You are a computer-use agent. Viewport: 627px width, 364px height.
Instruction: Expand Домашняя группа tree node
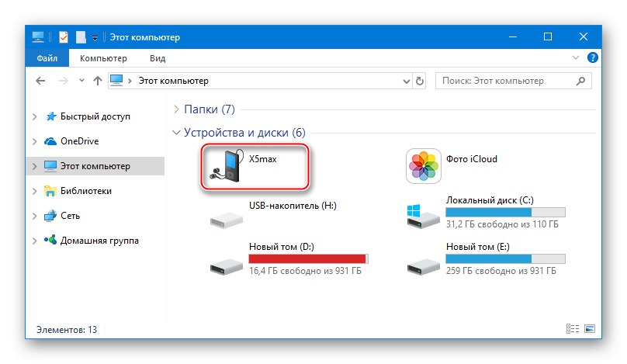point(35,241)
